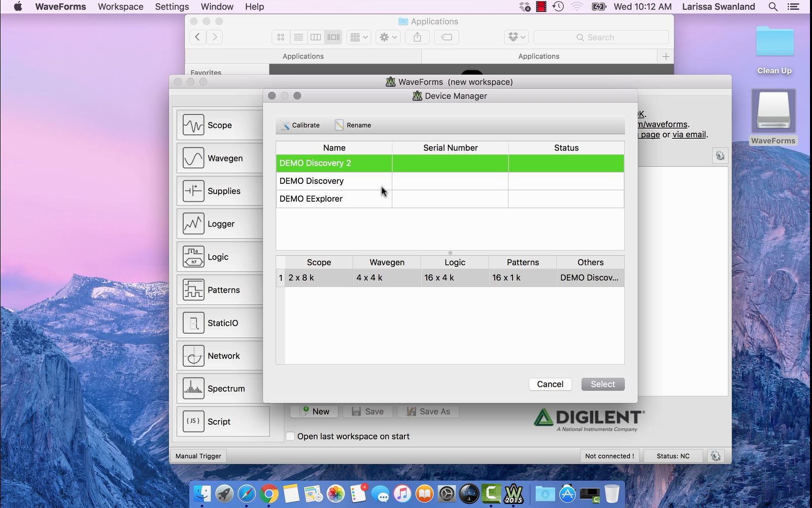The height and width of the screenshot is (508, 812).
Task: Open the StaticIO instrument icon
Action: pos(193,323)
